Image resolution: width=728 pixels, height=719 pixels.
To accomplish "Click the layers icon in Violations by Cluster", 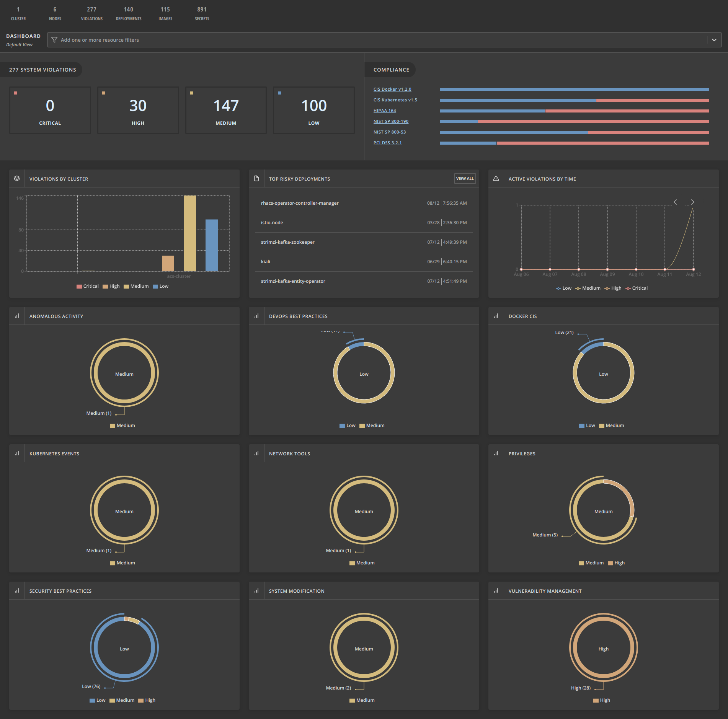I will (17, 179).
